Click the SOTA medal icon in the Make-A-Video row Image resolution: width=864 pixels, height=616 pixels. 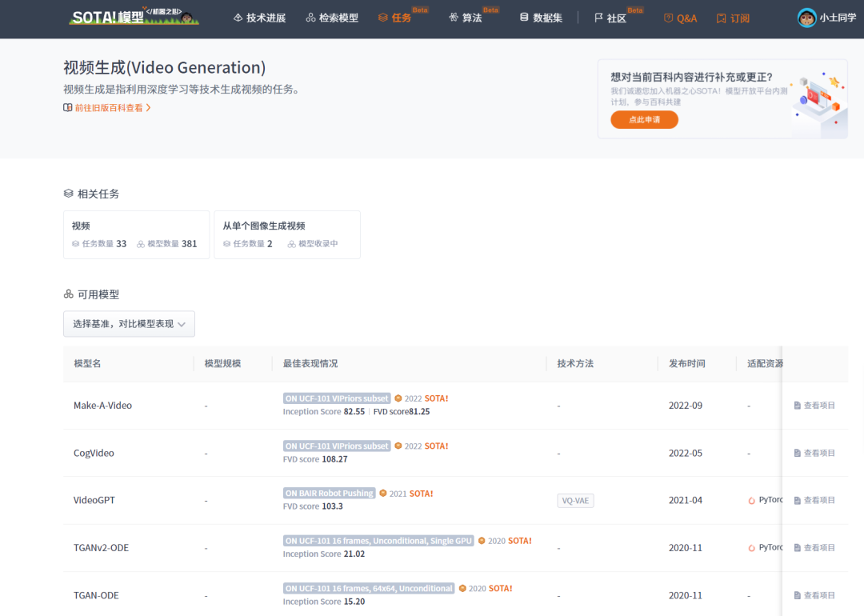pos(398,398)
